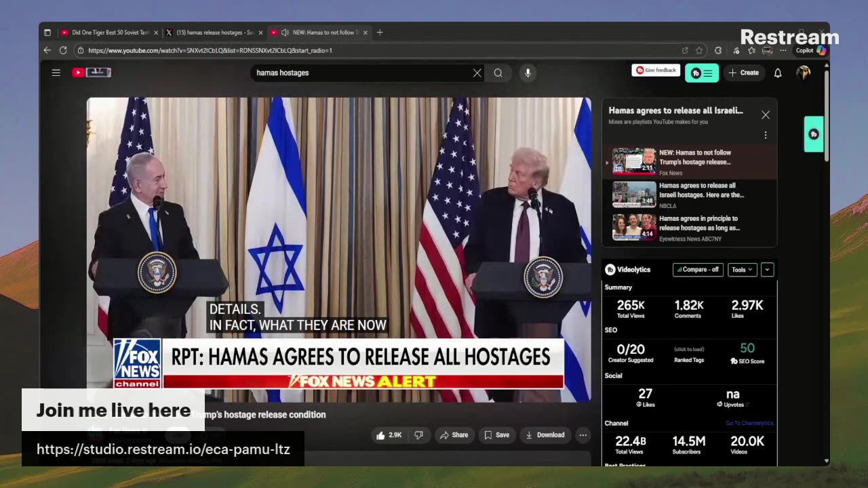868x488 pixels.
Task: Click the 1.82K Comments stat
Action: [x=689, y=308]
